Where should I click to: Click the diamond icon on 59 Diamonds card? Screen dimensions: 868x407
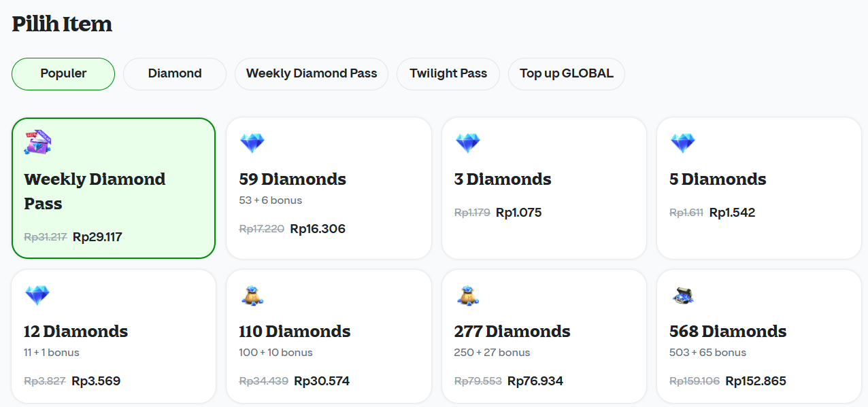pos(252,143)
